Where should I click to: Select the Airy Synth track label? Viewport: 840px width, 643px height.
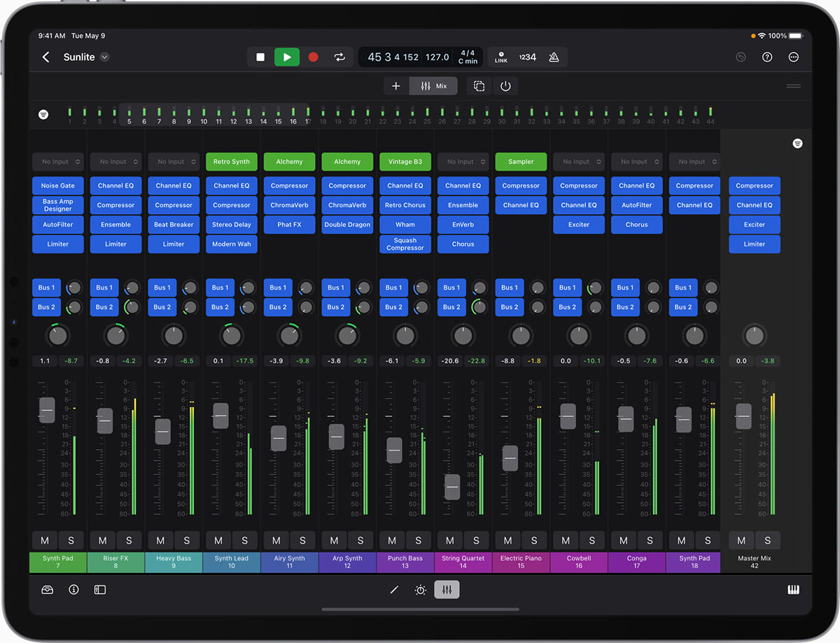pyautogui.click(x=290, y=562)
